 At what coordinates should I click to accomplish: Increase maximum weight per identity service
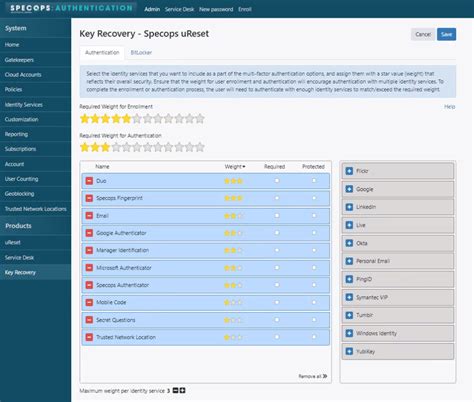click(x=182, y=390)
